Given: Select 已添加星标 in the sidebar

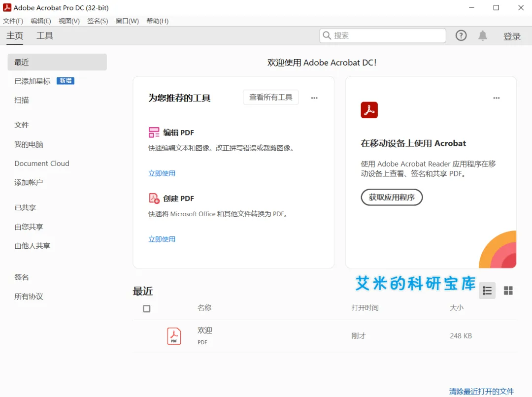Looking at the screenshot, I should (x=33, y=81).
